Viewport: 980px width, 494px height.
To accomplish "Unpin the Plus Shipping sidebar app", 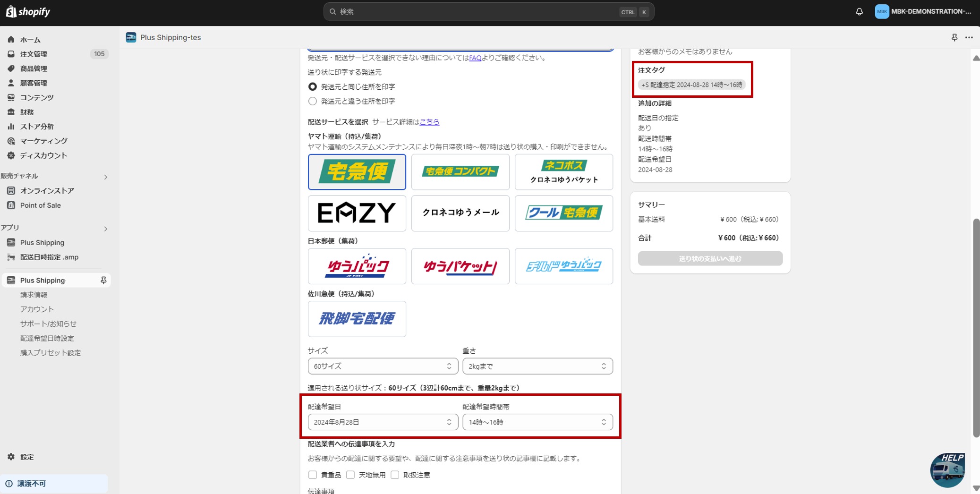I will [103, 281].
